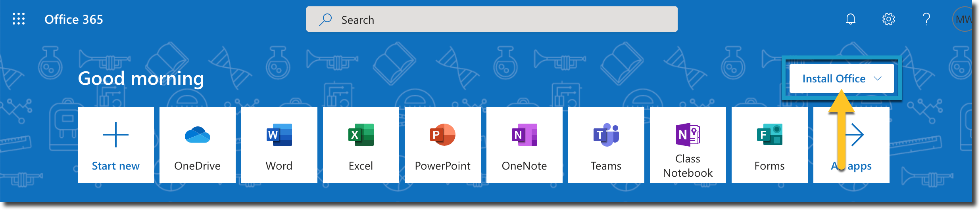Click the Start new plus tile
Screen dimensions: 980x210
click(x=116, y=145)
